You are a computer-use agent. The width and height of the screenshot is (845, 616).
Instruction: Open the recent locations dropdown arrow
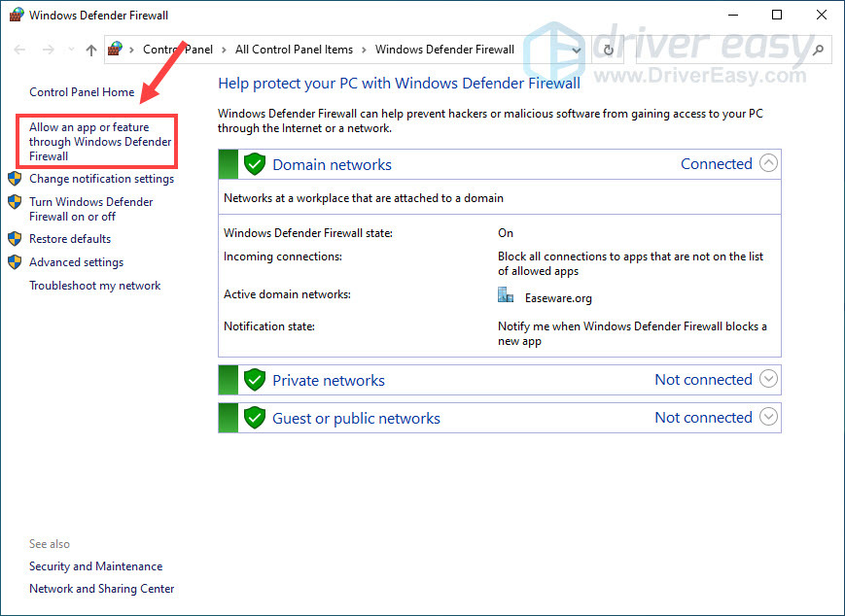coord(71,50)
